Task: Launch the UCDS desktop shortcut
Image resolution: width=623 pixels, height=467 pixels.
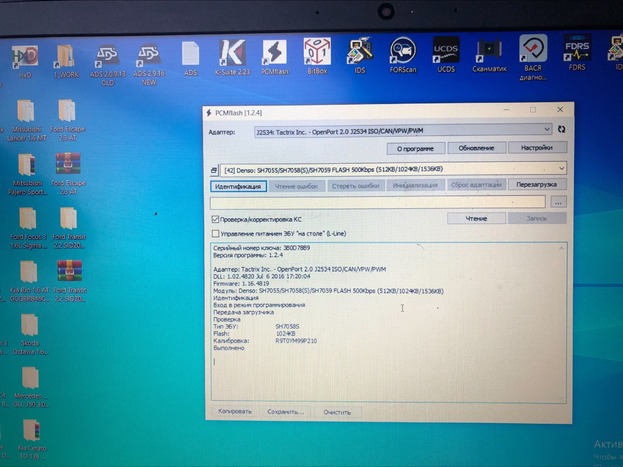Action: [x=446, y=53]
